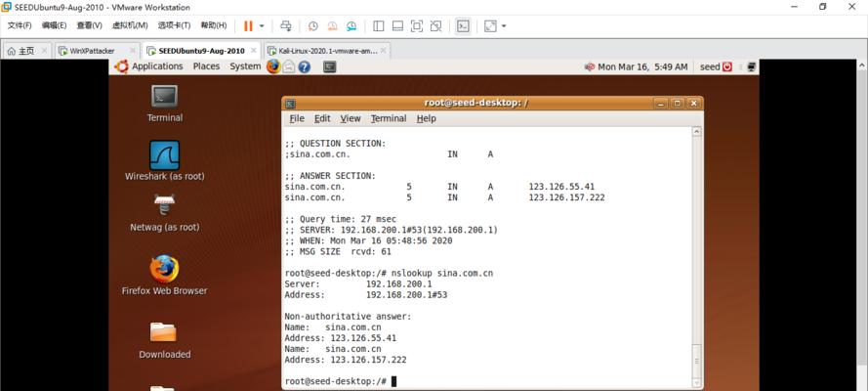868x391 pixels.
Task: Pause the virtual machine with the orange pause button
Action: point(248,26)
